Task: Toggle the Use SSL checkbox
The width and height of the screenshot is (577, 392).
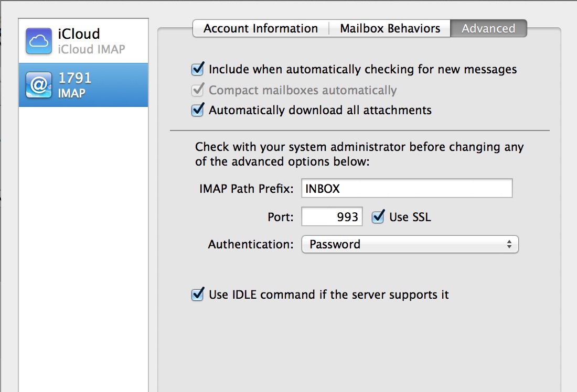Action: point(378,217)
